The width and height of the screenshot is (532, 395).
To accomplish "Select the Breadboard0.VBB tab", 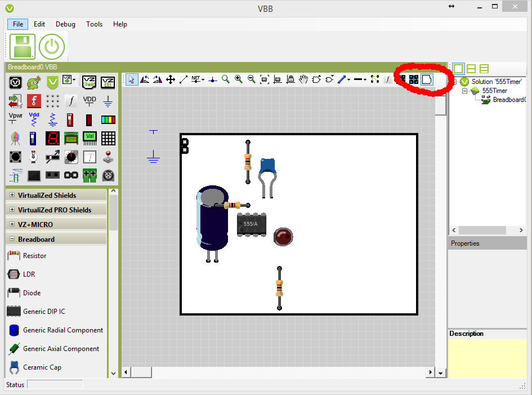I will (33, 66).
